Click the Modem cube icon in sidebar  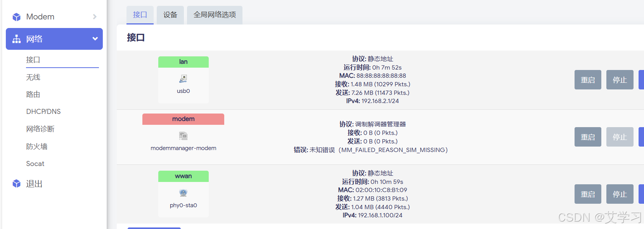(x=16, y=16)
